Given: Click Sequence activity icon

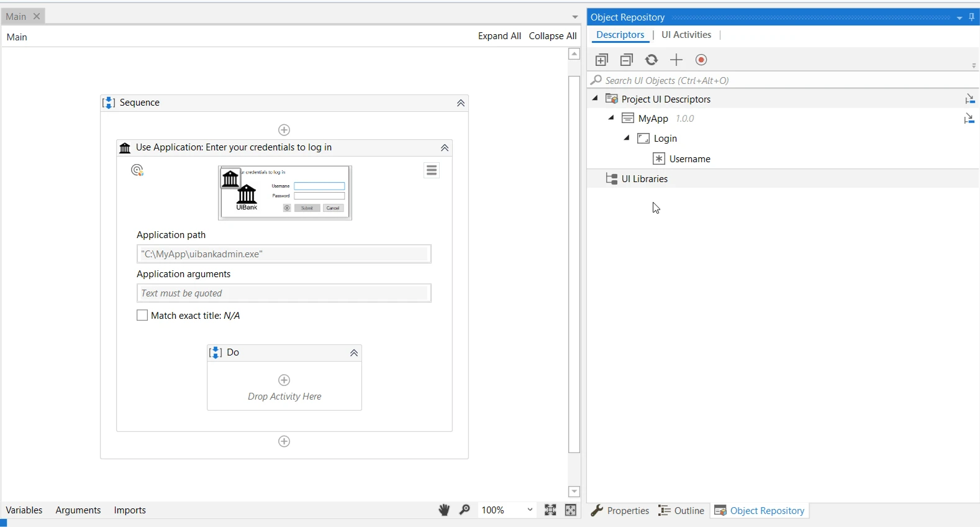Looking at the screenshot, I should pos(109,103).
